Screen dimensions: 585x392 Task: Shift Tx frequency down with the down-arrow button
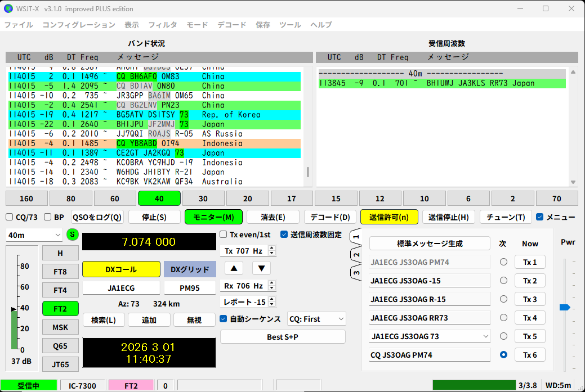click(262, 268)
